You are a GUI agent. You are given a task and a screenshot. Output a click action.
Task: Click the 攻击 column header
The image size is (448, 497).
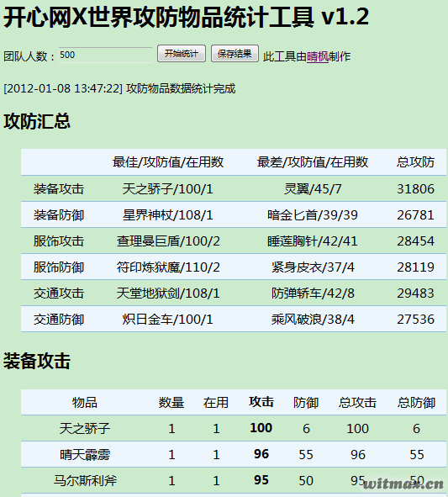pos(261,402)
